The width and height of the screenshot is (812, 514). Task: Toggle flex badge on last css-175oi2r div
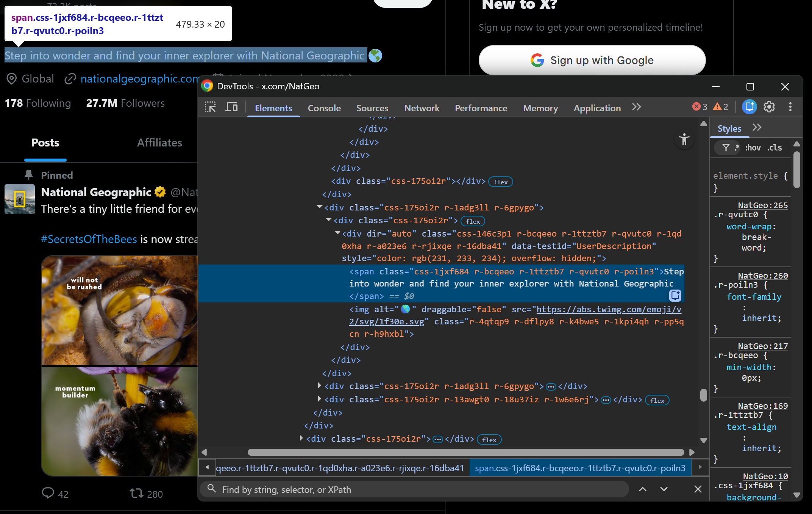pyautogui.click(x=489, y=440)
